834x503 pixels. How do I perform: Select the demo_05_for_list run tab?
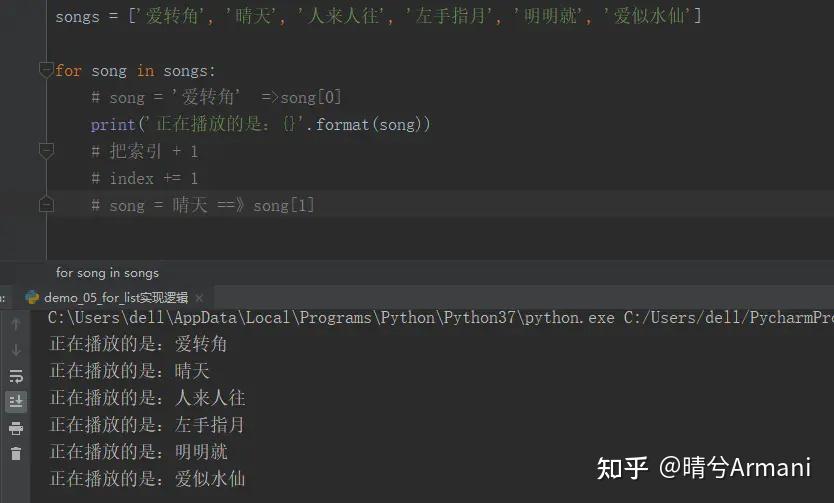[115, 297]
